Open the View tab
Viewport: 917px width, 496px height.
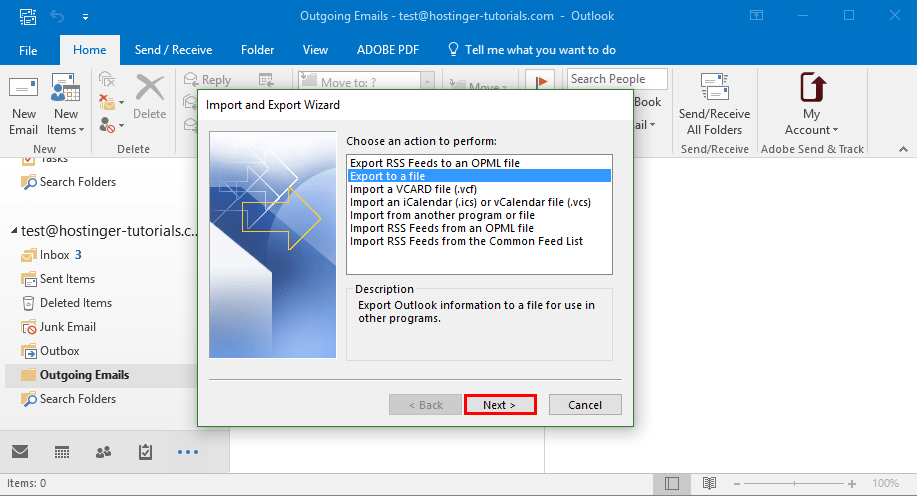tap(315, 50)
